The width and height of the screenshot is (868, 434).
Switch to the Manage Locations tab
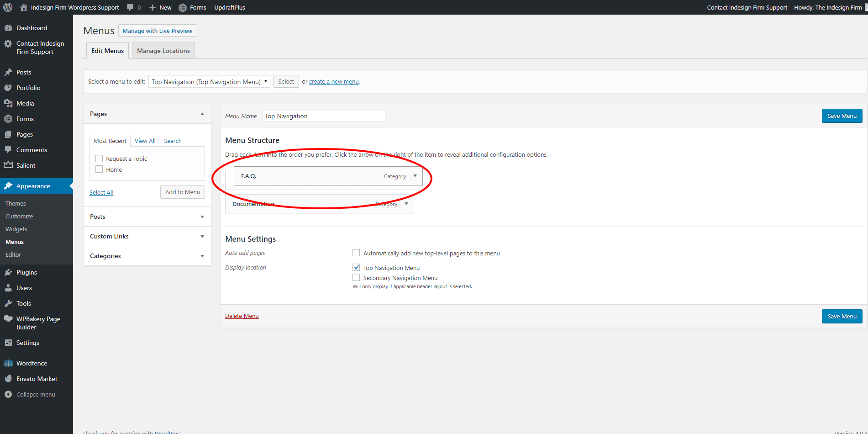tap(163, 51)
